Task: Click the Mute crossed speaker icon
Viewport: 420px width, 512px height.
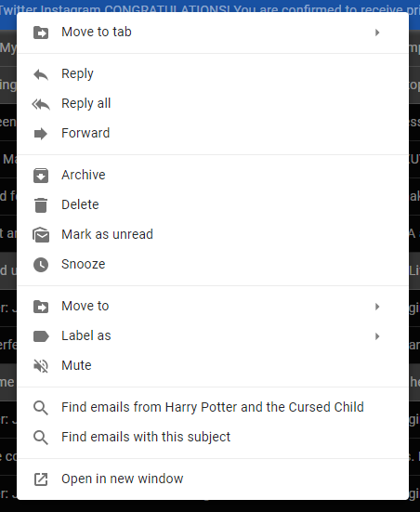Action: [x=41, y=366]
